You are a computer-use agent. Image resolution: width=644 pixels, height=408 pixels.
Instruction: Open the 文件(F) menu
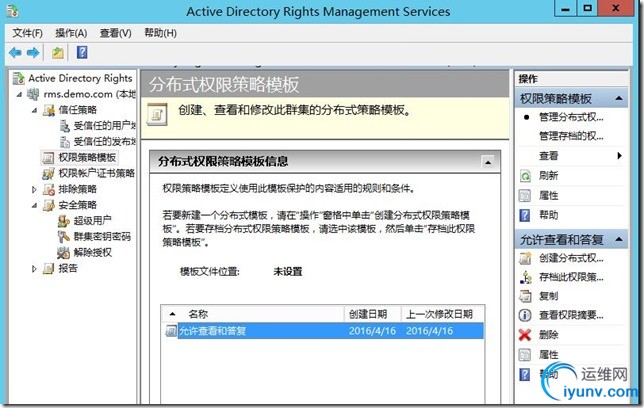point(28,33)
